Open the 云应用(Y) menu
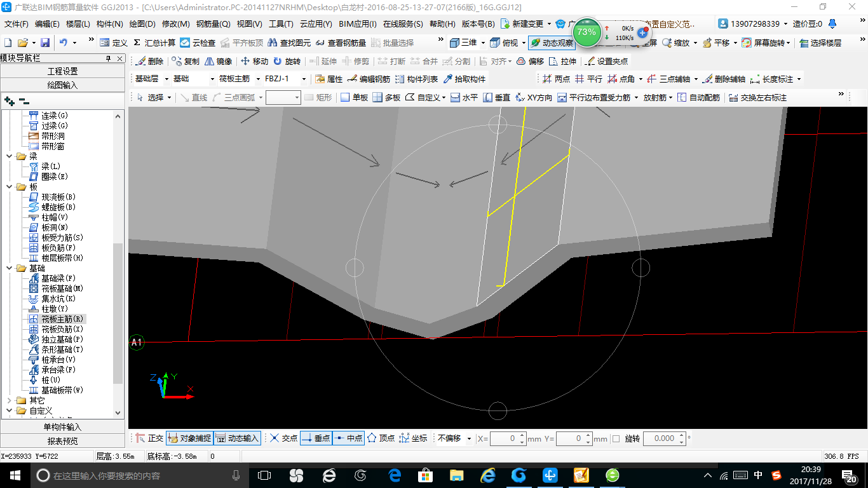This screenshot has width=868, height=488. tap(316, 24)
